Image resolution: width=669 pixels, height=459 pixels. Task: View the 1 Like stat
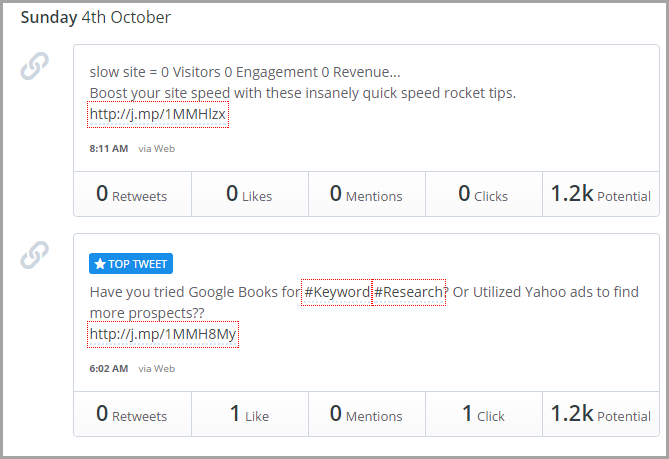tap(250, 414)
